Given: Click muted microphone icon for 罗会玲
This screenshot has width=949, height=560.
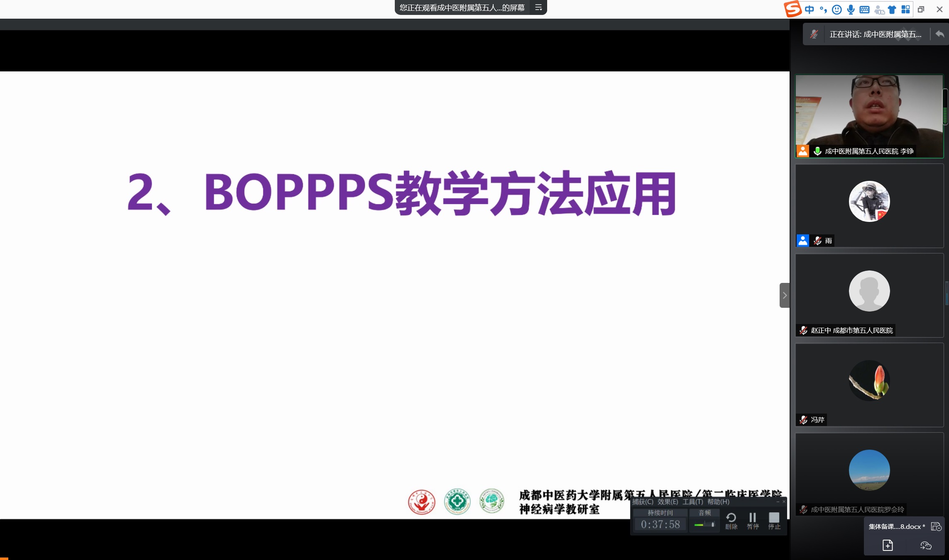Looking at the screenshot, I should [803, 509].
